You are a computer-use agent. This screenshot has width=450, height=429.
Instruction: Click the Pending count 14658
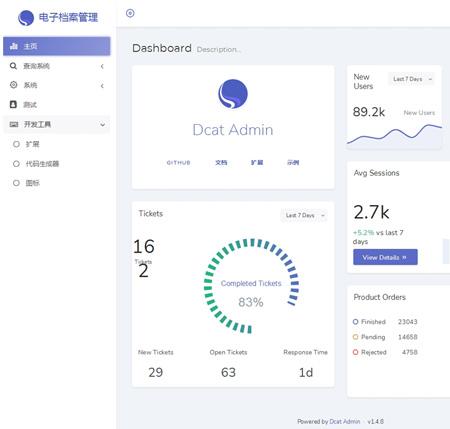tap(408, 337)
